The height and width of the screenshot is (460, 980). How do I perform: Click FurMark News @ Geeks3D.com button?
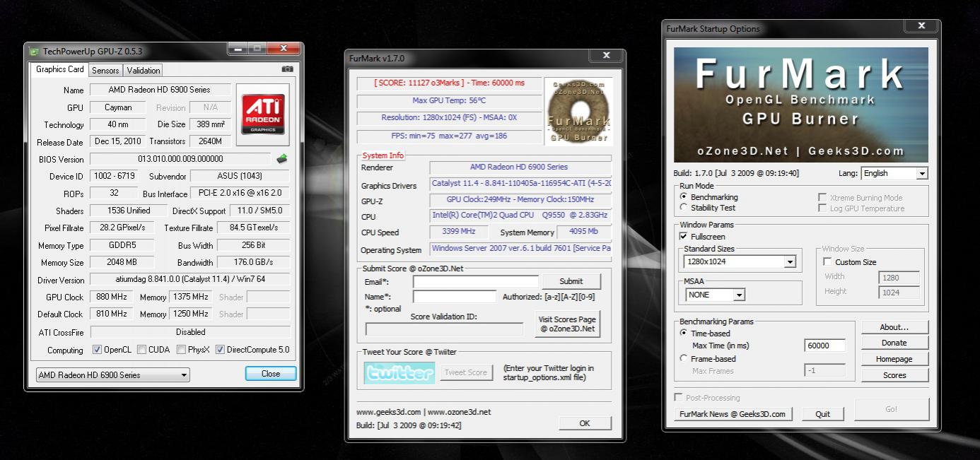coord(733,414)
